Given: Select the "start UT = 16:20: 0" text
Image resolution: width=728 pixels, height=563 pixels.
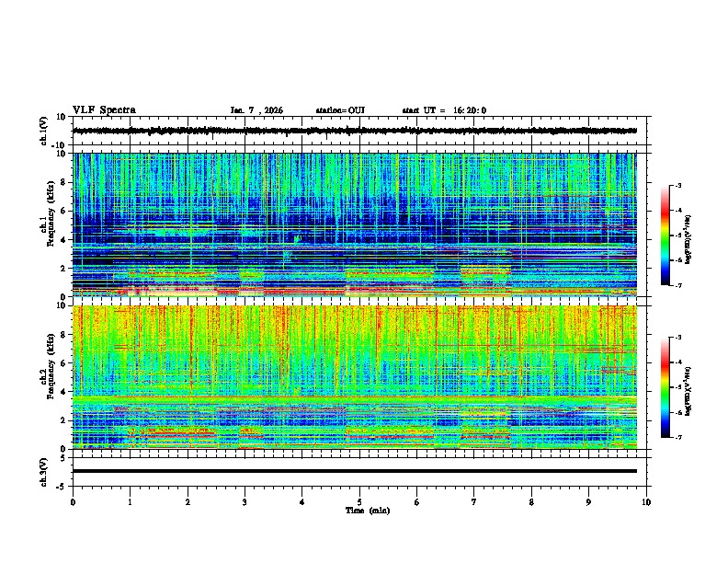Looking at the screenshot, I should click(444, 110).
